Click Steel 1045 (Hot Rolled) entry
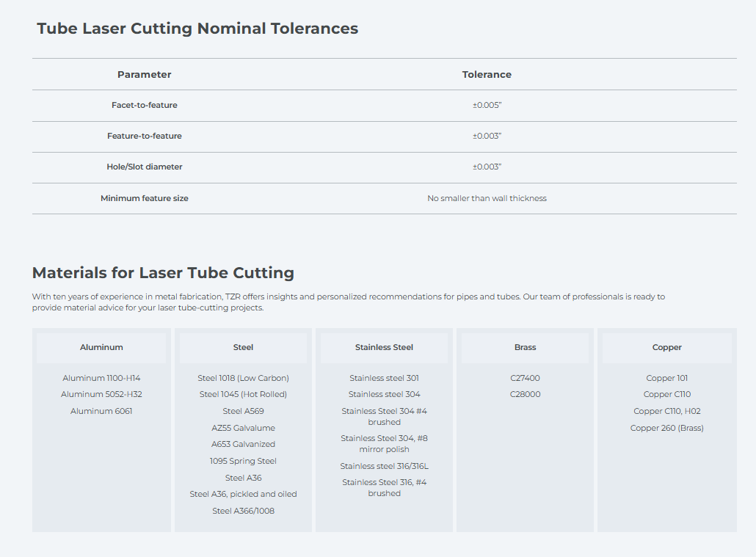 pos(243,395)
